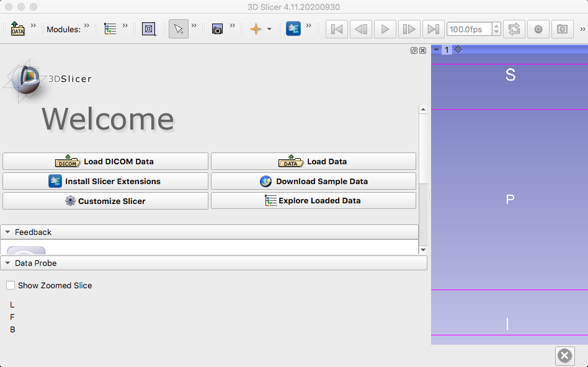Center the 3D view with crosshair icon

[x=458, y=49]
